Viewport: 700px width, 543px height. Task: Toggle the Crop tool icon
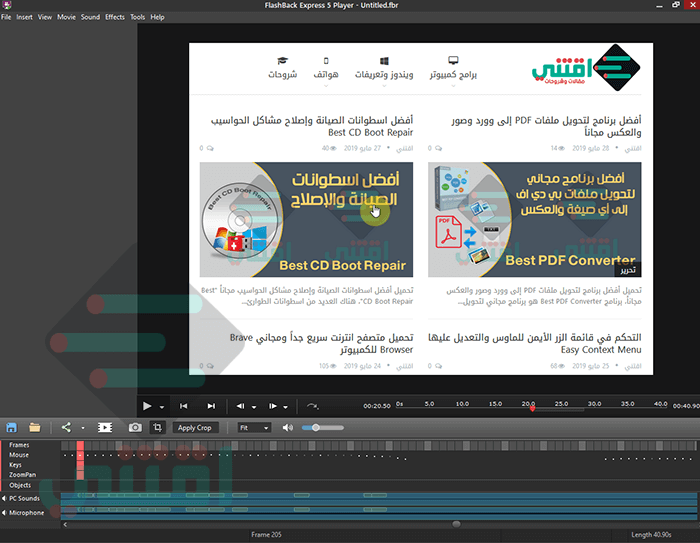point(158,427)
